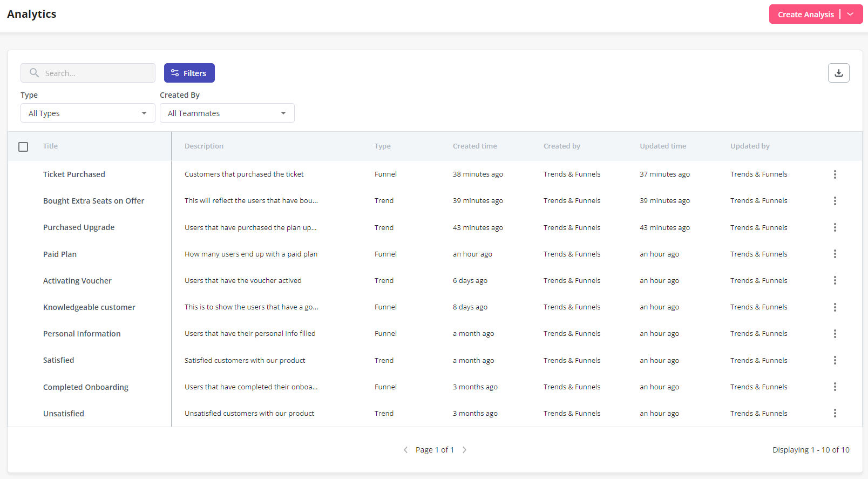The height and width of the screenshot is (479, 868).
Task: Open the Knowledgeable customer analysis
Action: point(89,307)
